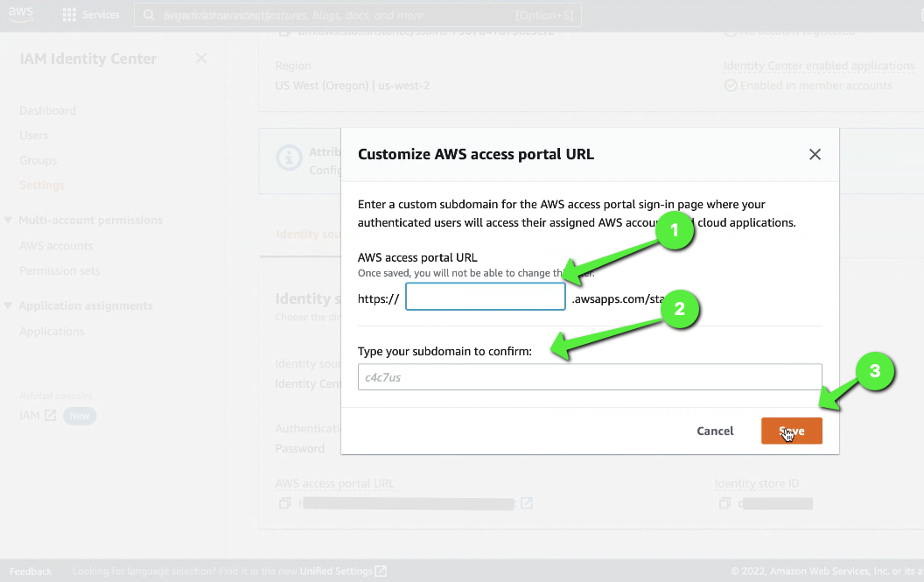Focus the AWS top search bar
The image size is (924, 582).
357,15
